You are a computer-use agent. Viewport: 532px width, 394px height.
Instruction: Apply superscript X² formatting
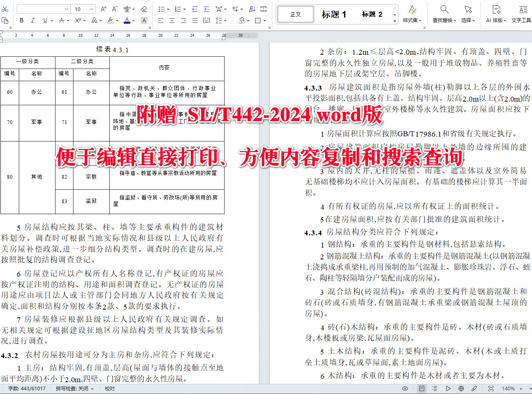point(78,20)
